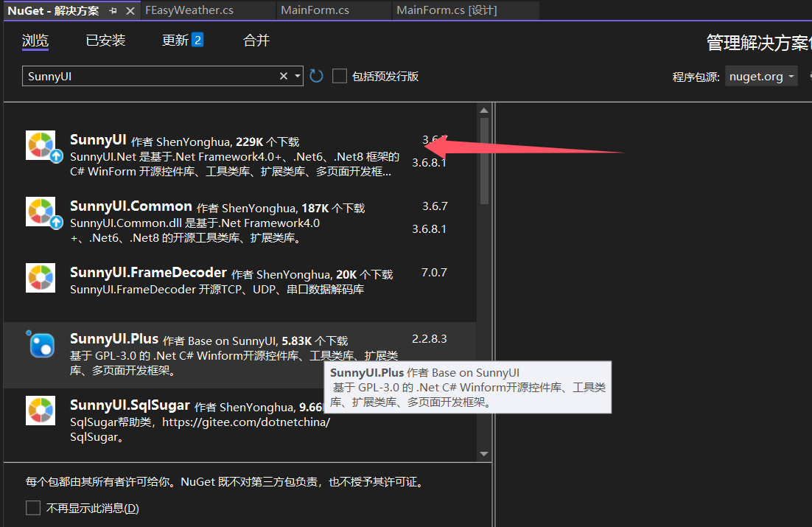Click SunnyUI.FrameDecoder version 7.0.7

tap(434, 273)
